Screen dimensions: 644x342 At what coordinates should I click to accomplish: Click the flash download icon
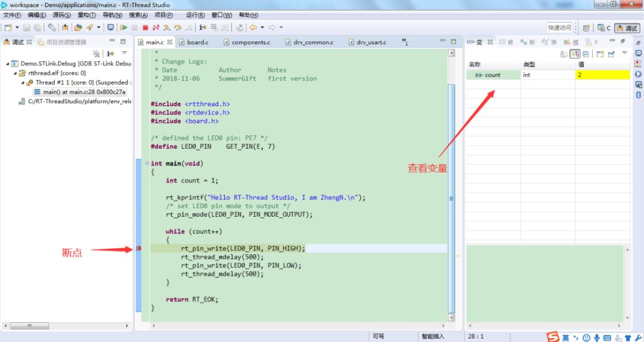point(89,27)
